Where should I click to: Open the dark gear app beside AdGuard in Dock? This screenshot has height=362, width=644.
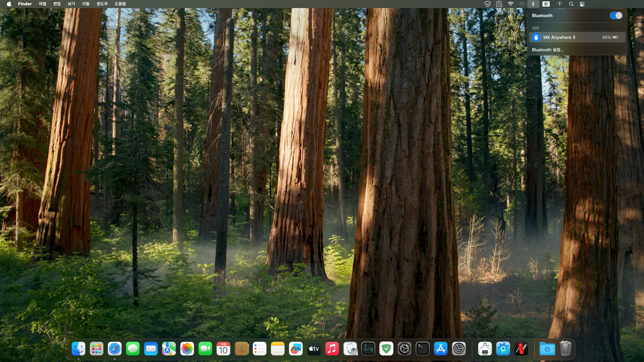(x=405, y=349)
